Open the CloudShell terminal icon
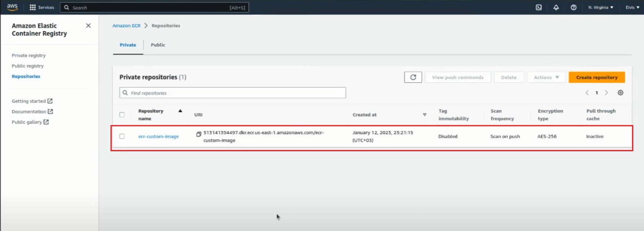The image size is (644, 231). coord(539,7)
